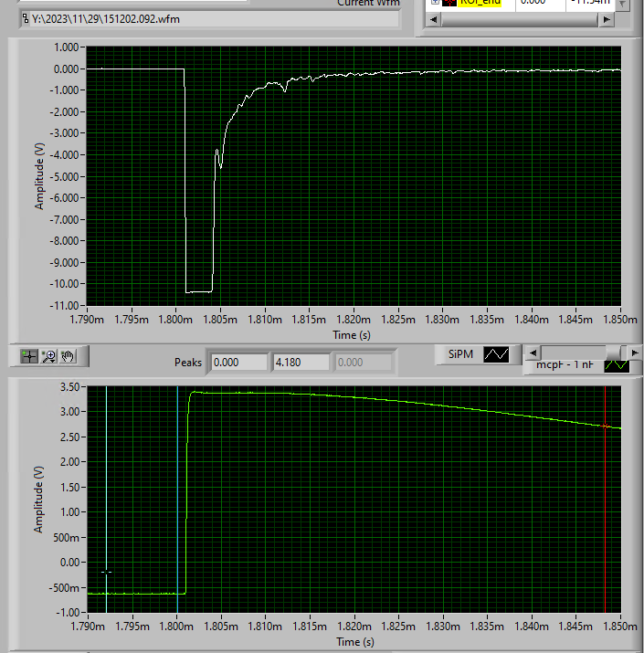Click bottom graph y-axis maximum 3.50
Image resolution: width=644 pixels, height=653 pixels.
coord(69,387)
